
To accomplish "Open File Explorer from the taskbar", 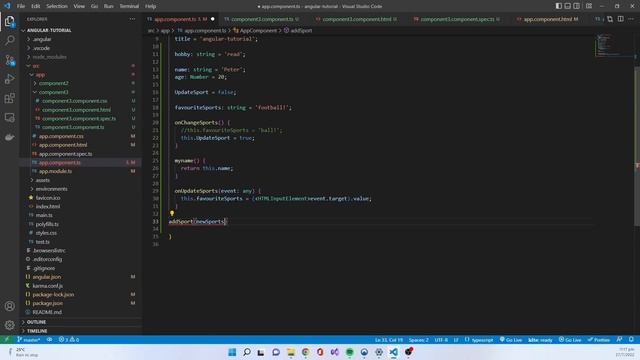I will [291, 352].
